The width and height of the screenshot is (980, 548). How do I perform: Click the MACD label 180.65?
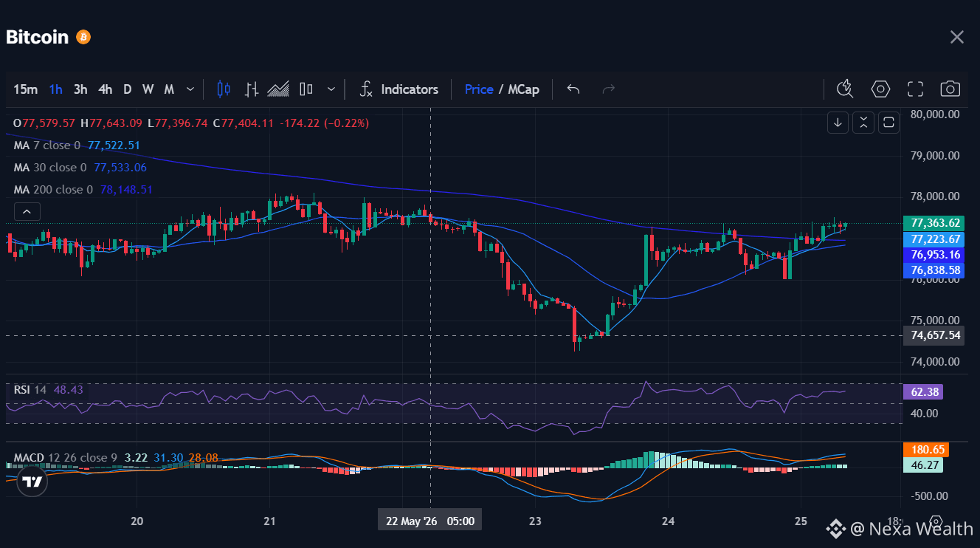926,450
